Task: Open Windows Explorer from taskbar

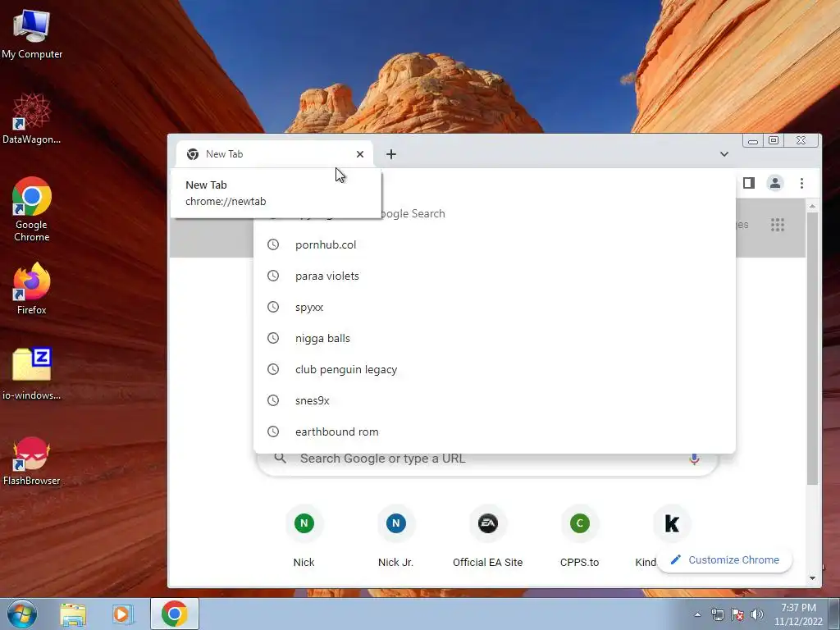Action: 73,614
